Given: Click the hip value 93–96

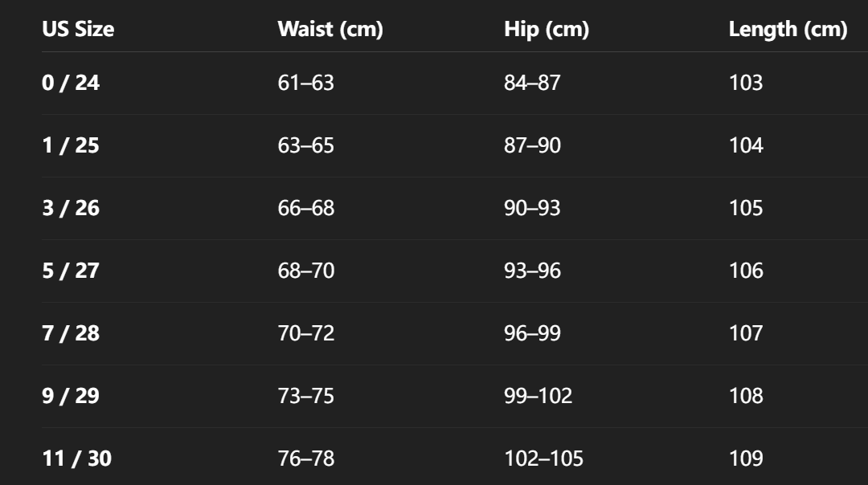Looking at the screenshot, I should tap(532, 271).
